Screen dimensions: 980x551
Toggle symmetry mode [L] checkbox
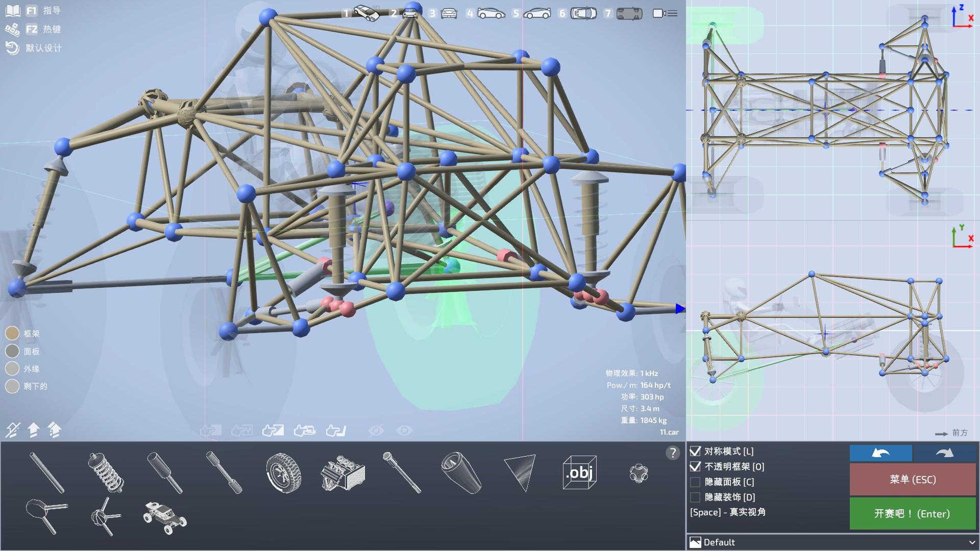695,451
